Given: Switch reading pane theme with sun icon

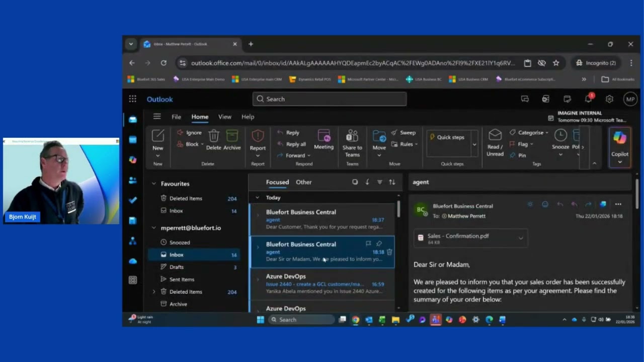Looking at the screenshot, I should pyautogui.click(x=530, y=204).
